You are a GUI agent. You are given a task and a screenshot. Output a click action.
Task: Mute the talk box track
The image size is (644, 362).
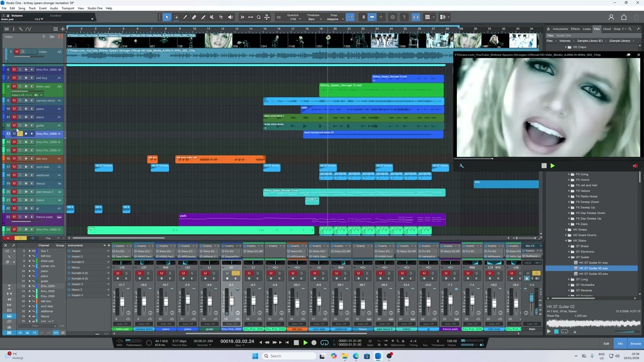14,158
